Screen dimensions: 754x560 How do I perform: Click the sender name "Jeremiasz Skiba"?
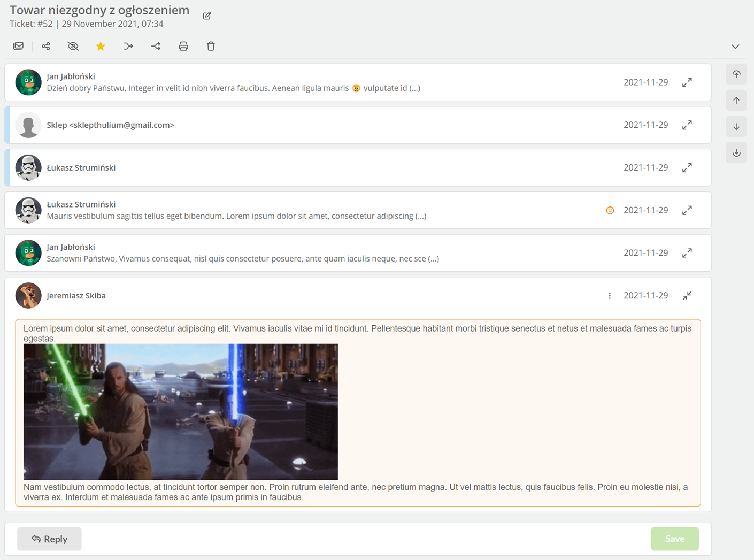[x=76, y=296]
